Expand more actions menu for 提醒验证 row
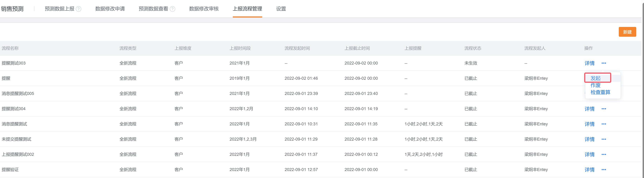 [604, 170]
